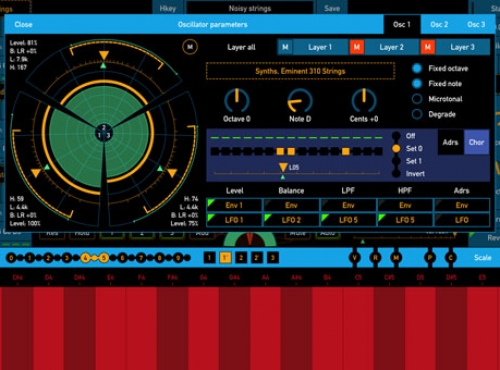This screenshot has height=370, width=500.
Task: Close the Oscillator parameters panel
Action: tap(23, 24)
